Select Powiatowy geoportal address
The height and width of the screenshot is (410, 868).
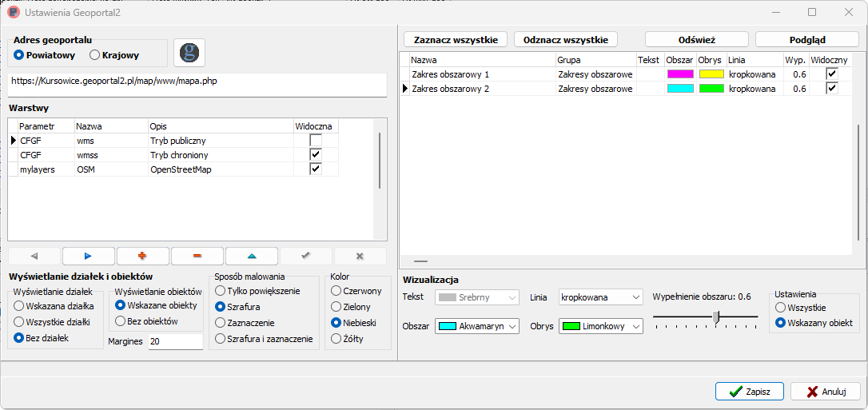(44, 55)
